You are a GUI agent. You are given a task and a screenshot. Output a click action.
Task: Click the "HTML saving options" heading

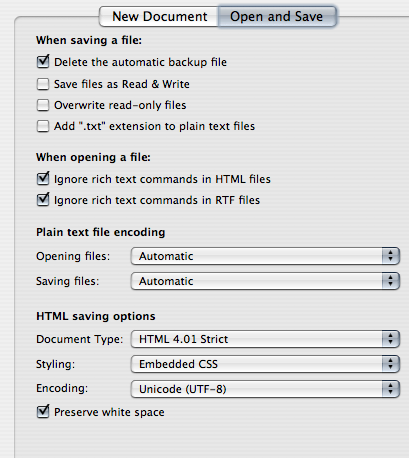coord(96,316)
